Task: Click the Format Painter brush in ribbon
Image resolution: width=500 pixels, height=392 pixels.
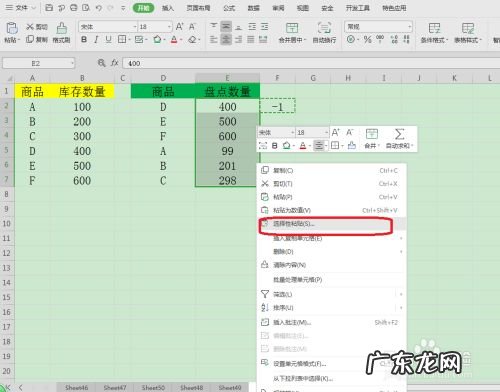Action: (x=62, y=28)
